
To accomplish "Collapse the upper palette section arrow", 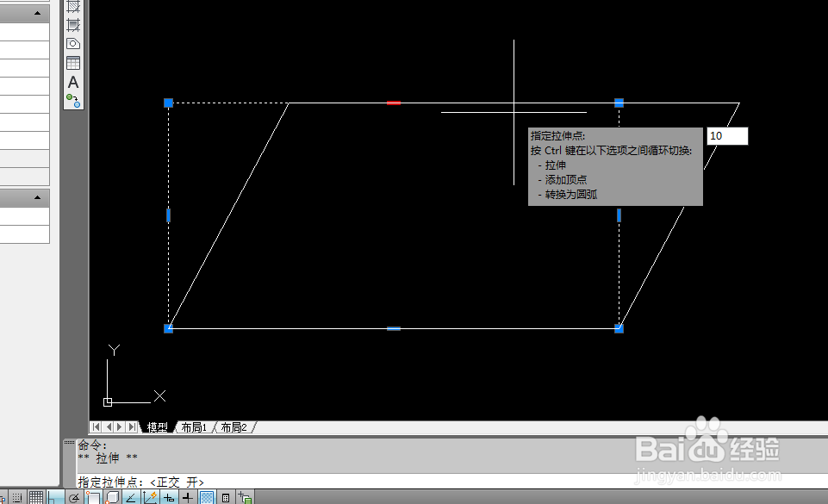I will tap(37, 13).
